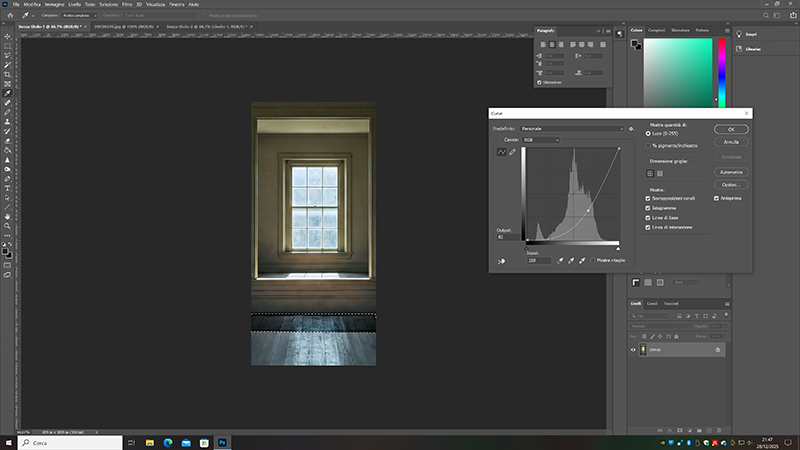Expand eyedropper tool preset picker arrow
The image size is (800, 450).
pos(33,16)
